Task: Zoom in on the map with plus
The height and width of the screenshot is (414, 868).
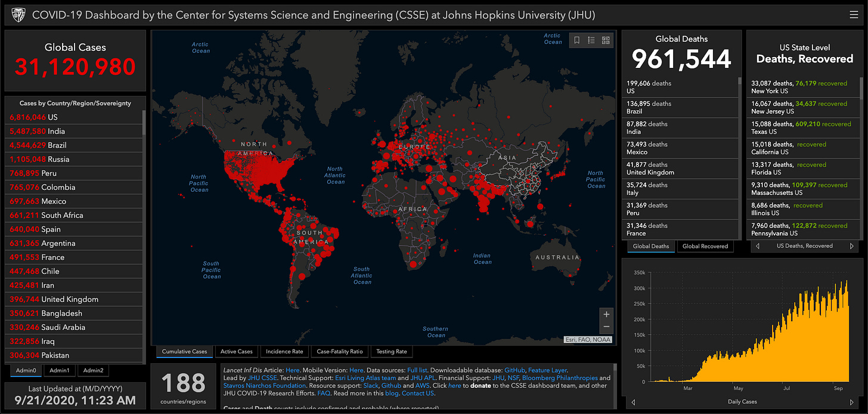Action: click(x=606, y=315)
